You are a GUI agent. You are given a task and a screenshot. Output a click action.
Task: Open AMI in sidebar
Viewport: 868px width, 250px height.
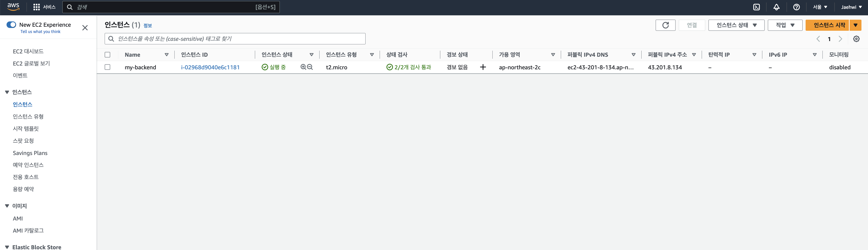18,218
